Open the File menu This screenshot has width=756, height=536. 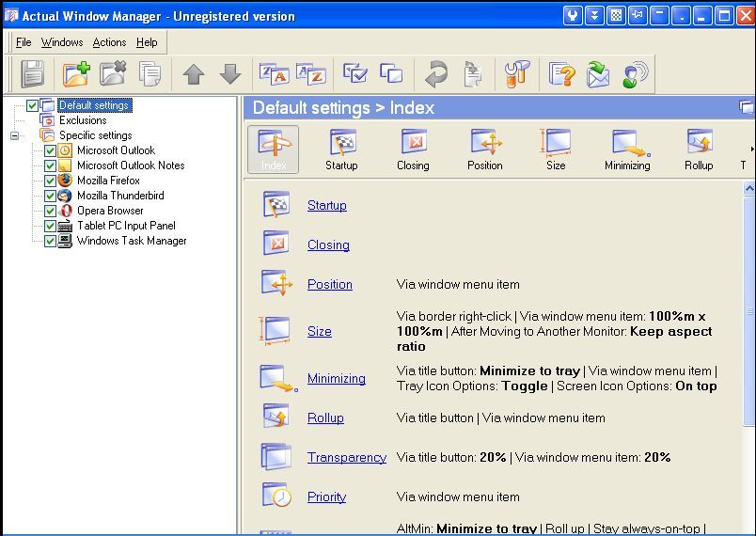pyautogui.click(x=24, y=42)
